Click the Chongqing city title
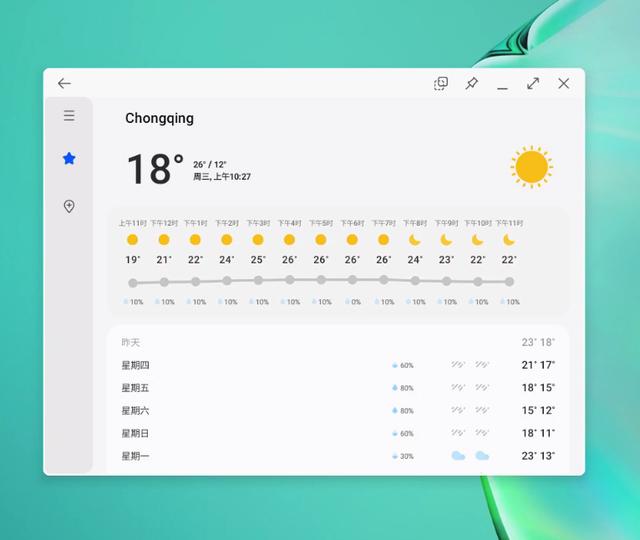 coord(159,118)
